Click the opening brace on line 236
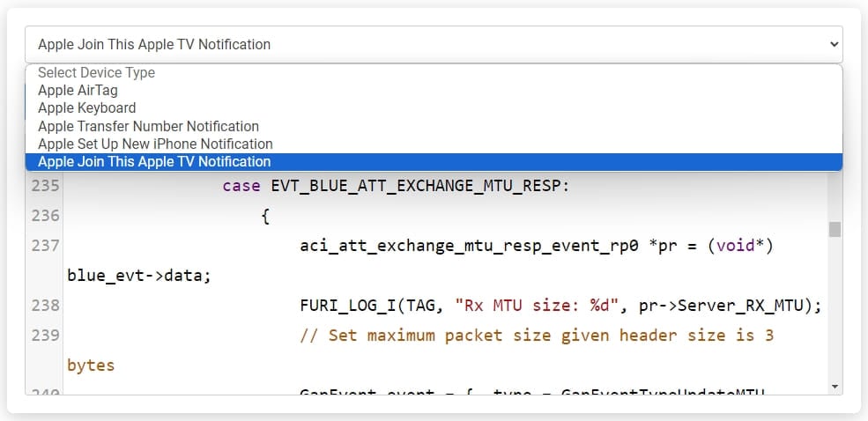 tap(266, 217)
